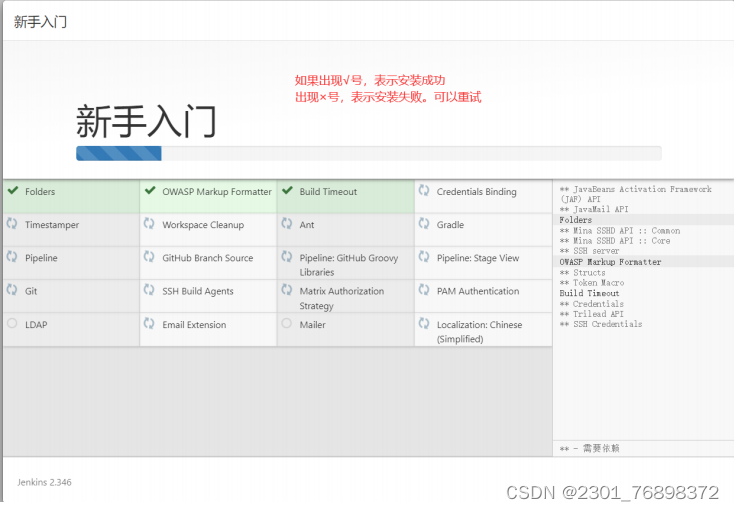Click the spinner icon for Workspace Cleanup
This screenshot has height=511, width=734.
(149, 224)
